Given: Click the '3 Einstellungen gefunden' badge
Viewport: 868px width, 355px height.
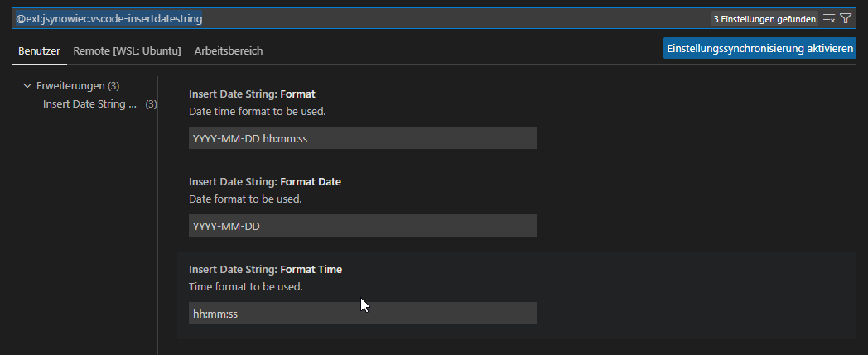Looking at the screenshot, I should 764,18.
